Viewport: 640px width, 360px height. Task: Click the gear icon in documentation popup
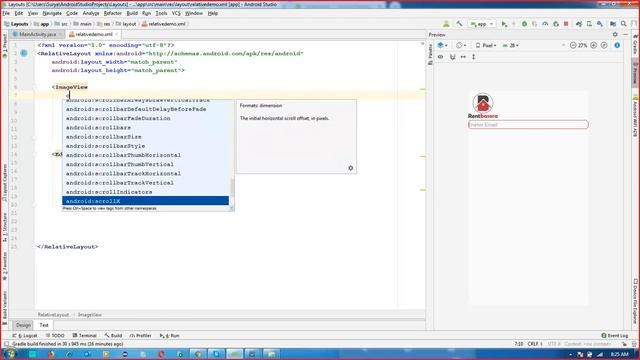[351, 168]
